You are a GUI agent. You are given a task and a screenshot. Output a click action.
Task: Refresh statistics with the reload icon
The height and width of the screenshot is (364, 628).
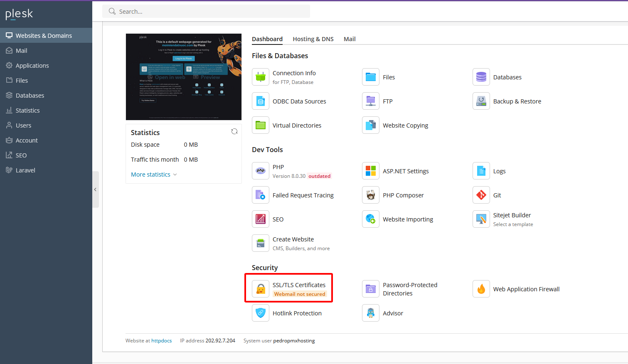coord(234,131)
